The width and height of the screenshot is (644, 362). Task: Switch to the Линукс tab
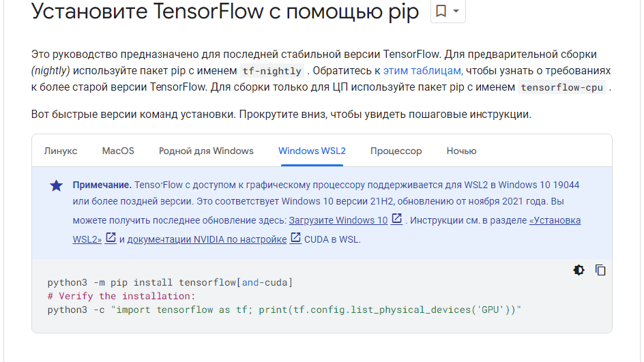[x=61, y=151]
